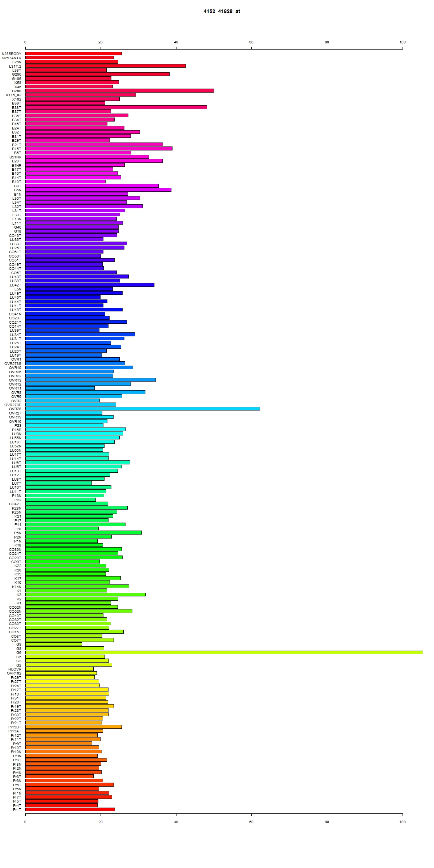Click the orange bar for sample Pr13BT
This screenshot has height=868, width=434.
point(73,727)
